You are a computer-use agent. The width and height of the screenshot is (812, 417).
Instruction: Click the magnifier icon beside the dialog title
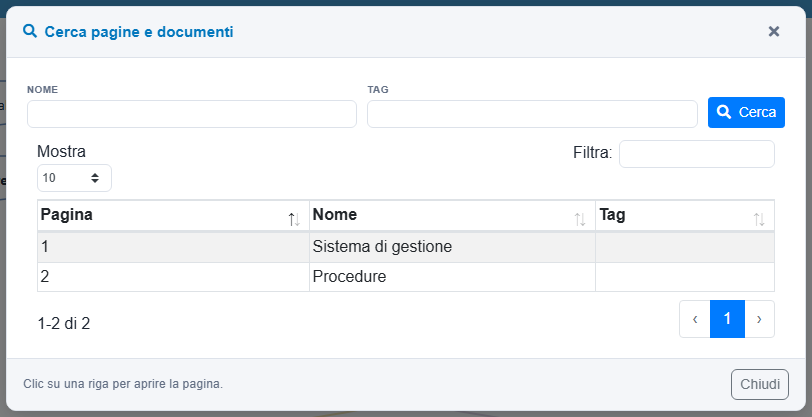tap(30, 32)
